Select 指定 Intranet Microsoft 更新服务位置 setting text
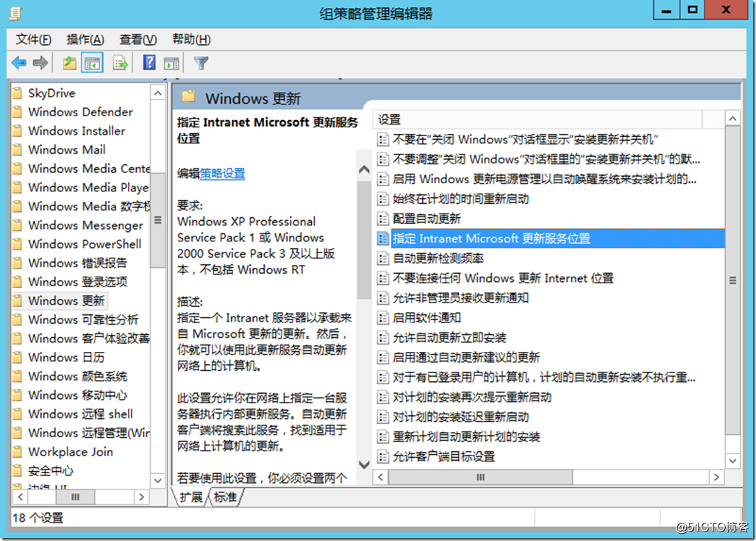This screenshot has width=756, height=541. 491,238
